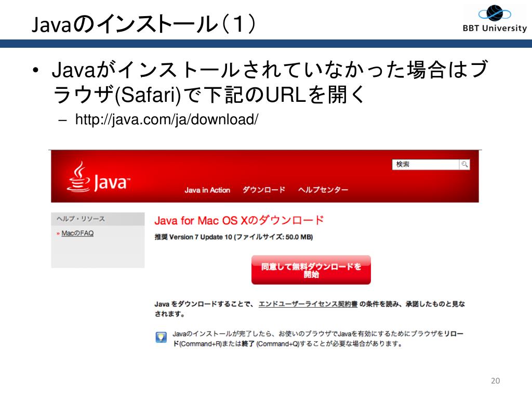532x399 pixels.
Task: Click the Java coffee cup logo
Action: tap(79, 177)
